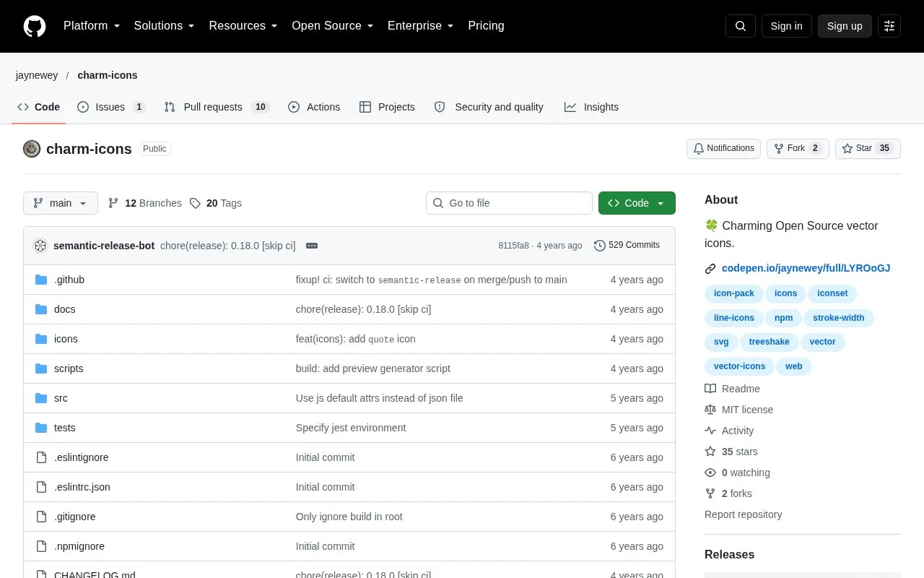The height and width of the screenshot is (578, 924).
Task: Click the Notifications bell button
Action: click(723, 149)
